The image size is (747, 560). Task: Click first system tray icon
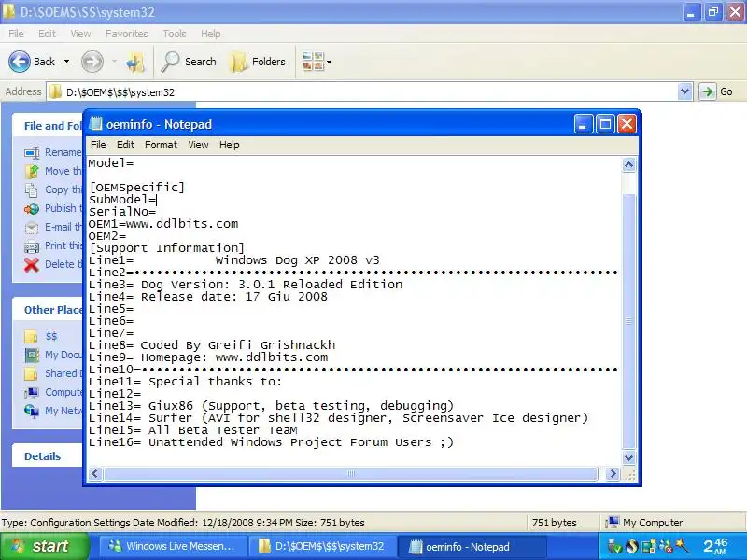coord(614,547)
